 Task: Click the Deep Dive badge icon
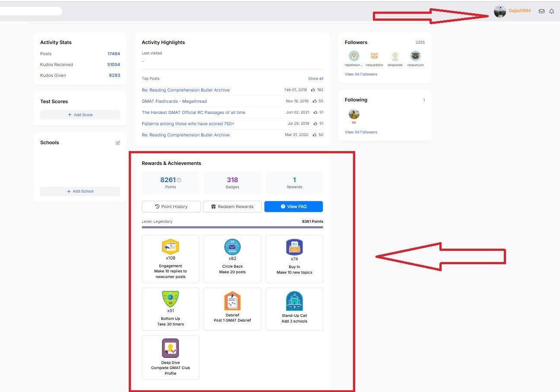tap(170, 348)
